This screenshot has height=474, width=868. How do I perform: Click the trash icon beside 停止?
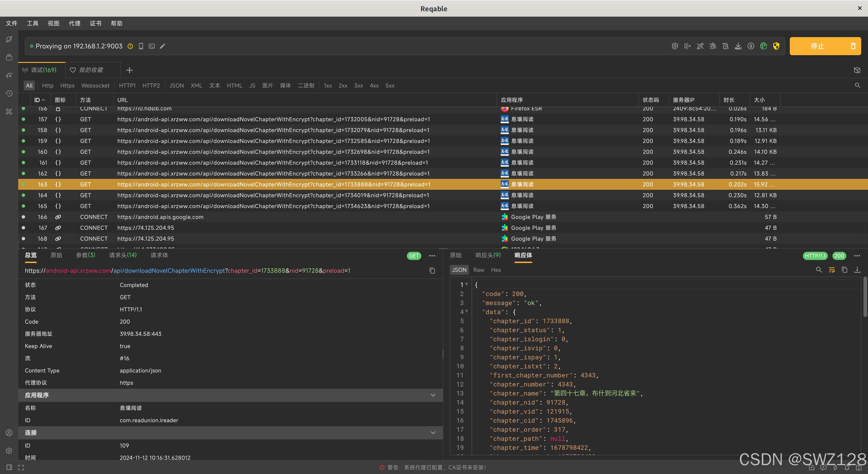[x=853, y=46]
